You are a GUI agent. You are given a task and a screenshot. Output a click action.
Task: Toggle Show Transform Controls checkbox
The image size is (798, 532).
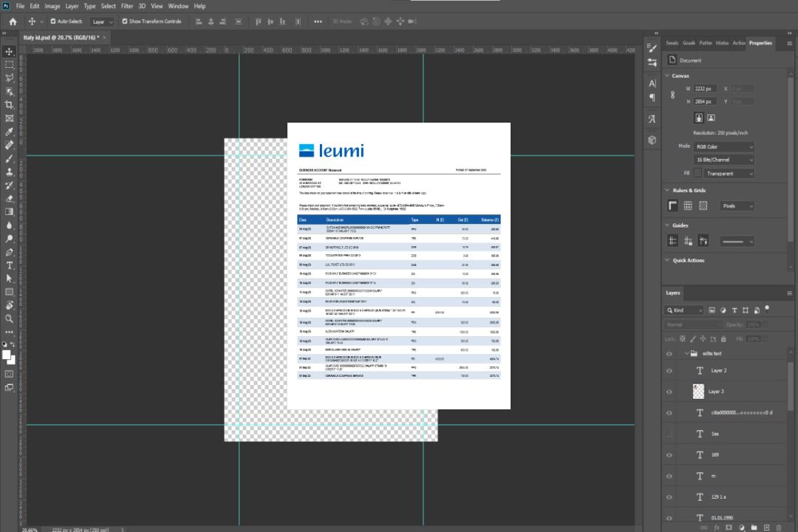point(125,21)
